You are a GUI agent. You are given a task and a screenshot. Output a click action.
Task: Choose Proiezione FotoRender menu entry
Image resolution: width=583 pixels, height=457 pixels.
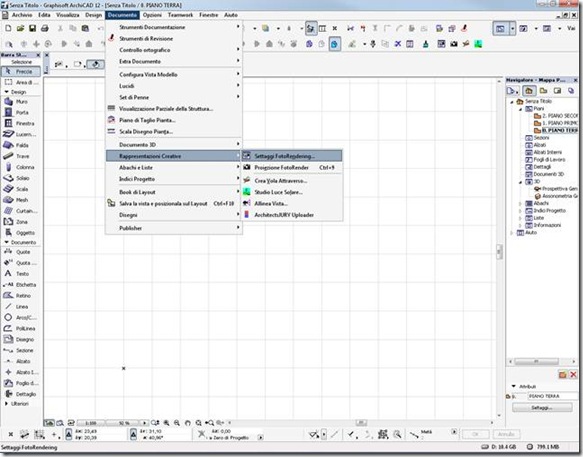click(x=292, y=168)
